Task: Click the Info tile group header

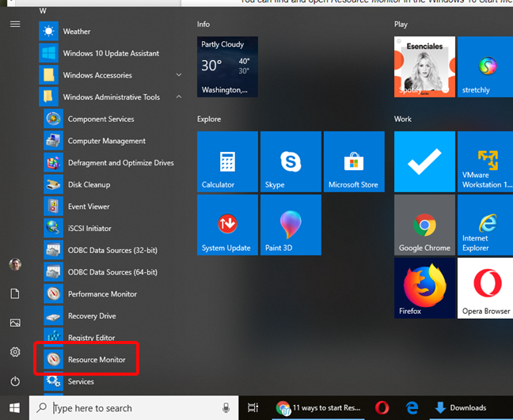Action: click(x=203, y=25)
